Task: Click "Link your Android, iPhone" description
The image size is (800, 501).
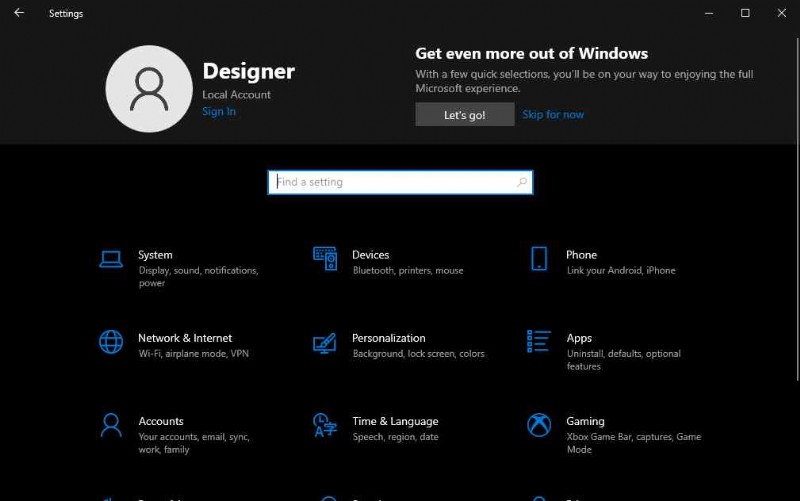Action: pos(621,270)
